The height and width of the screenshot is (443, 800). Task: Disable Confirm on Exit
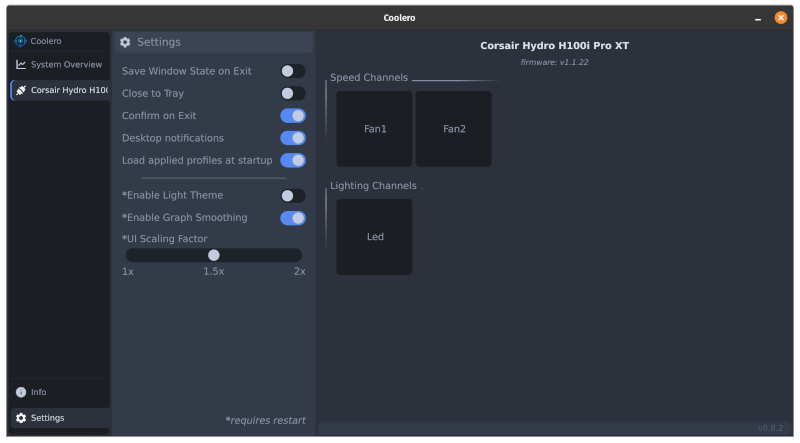coord(293,116)
